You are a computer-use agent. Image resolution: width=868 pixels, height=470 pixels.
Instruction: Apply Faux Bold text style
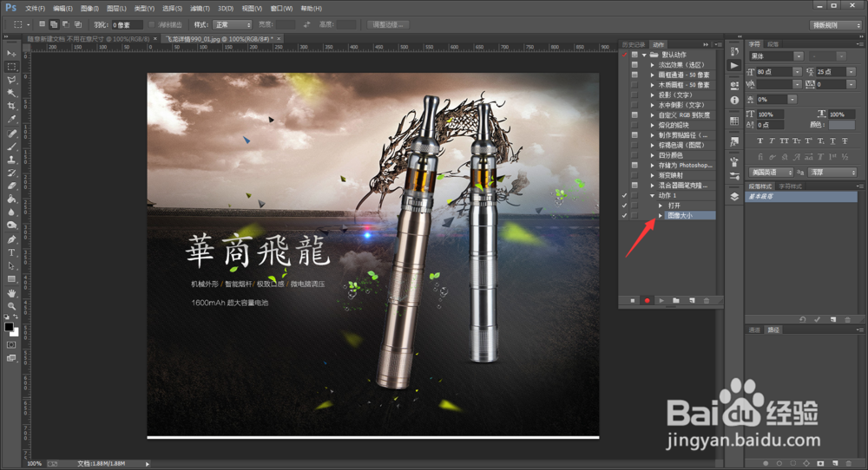pos(760,141)
